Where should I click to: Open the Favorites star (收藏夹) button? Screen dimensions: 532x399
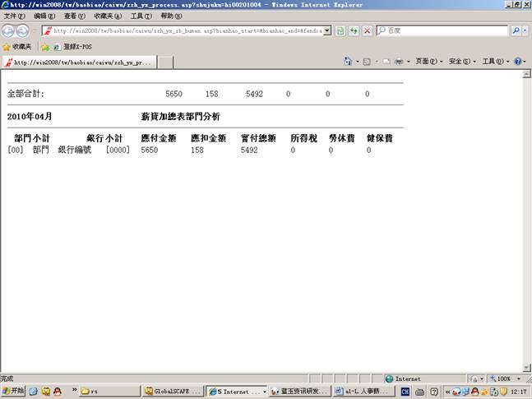point(17,47)
